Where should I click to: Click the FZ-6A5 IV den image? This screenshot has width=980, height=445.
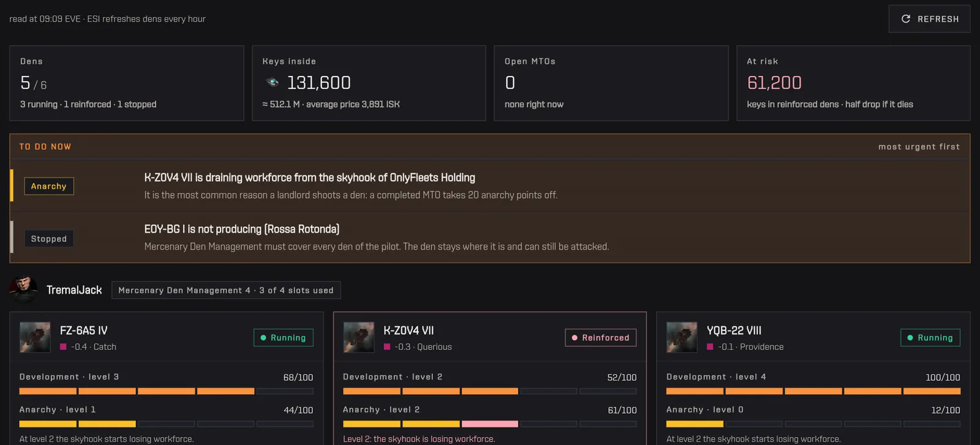pos(35,337)
